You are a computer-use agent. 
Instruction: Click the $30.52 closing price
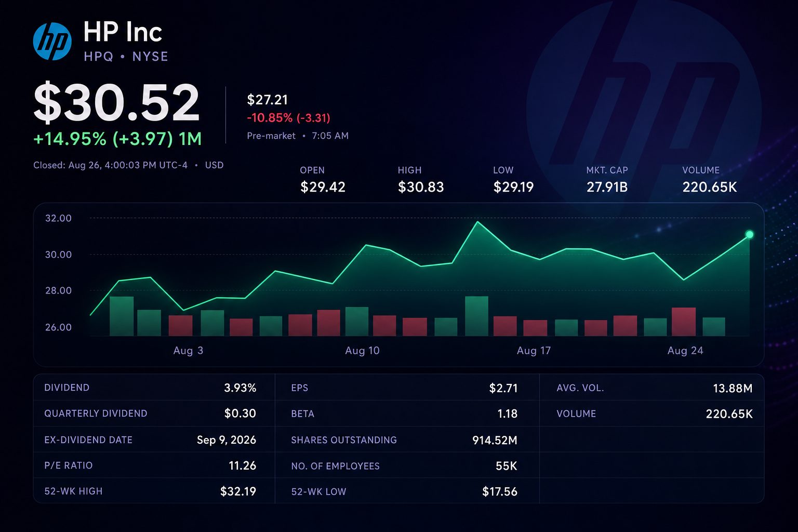116,103
